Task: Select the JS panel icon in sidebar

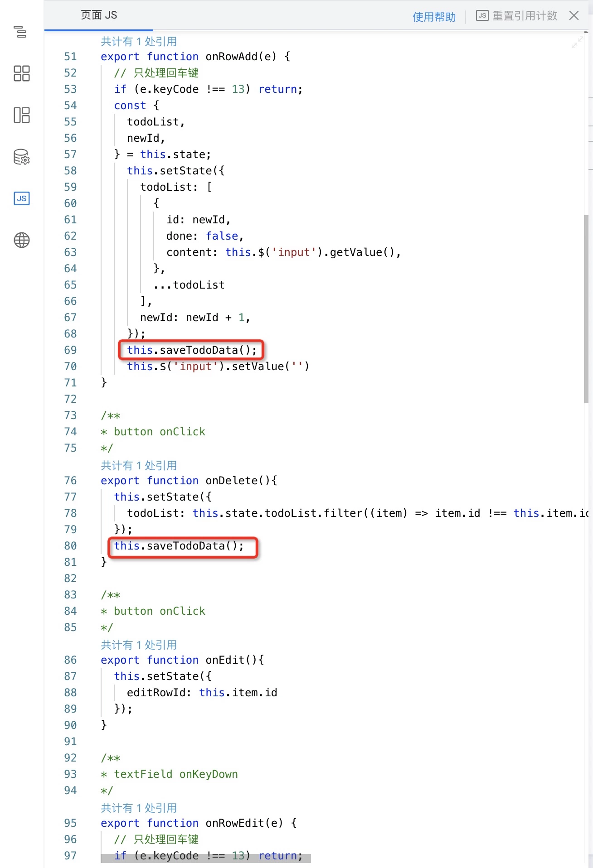Action: point(21,198)
